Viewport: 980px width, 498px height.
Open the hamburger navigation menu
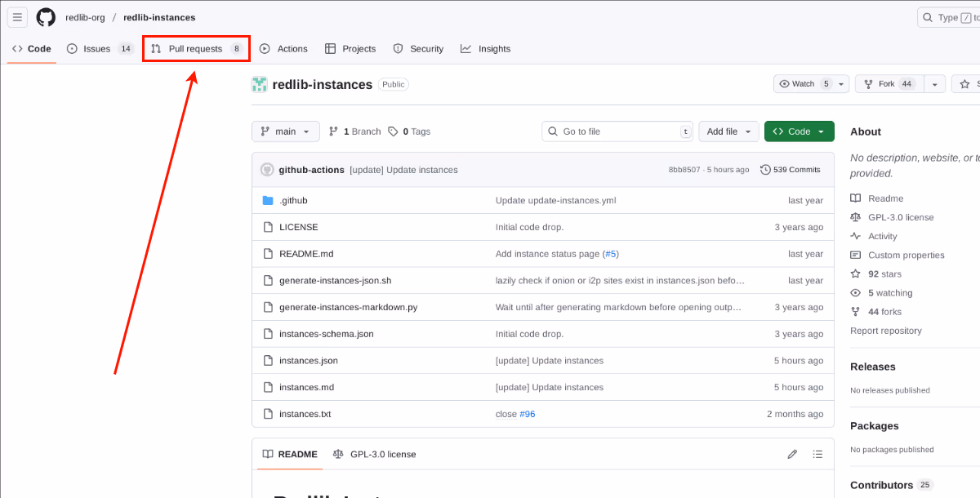click(x=17, y=17)
